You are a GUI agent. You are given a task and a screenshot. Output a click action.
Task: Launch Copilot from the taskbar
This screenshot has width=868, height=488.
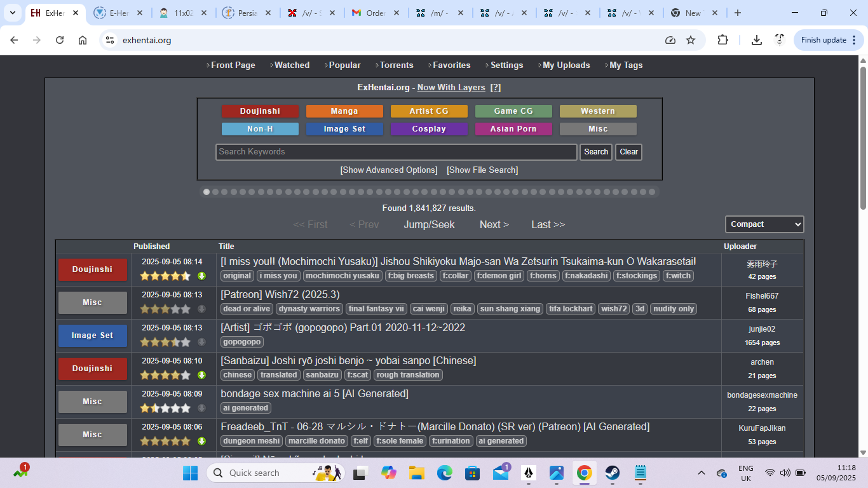pyautogui.click(x=388, y=473)
